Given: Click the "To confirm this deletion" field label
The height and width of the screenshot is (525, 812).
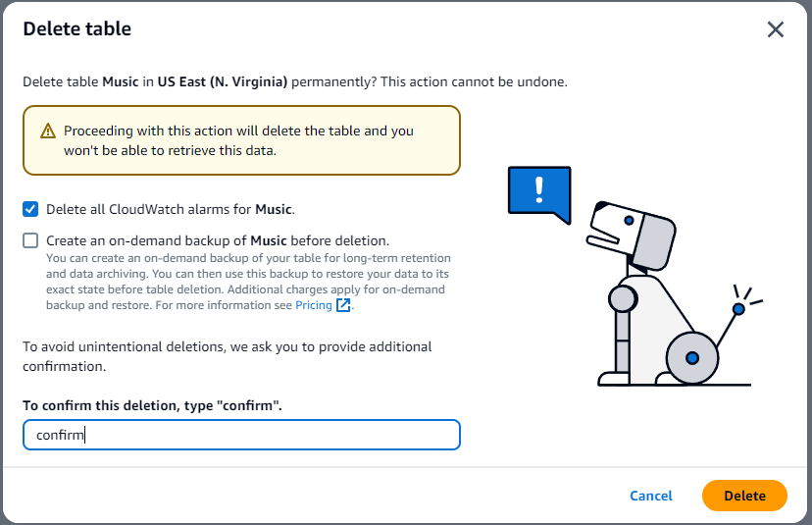Looking at the screenshot, I should pyautogui.click(x=152, y=405).
